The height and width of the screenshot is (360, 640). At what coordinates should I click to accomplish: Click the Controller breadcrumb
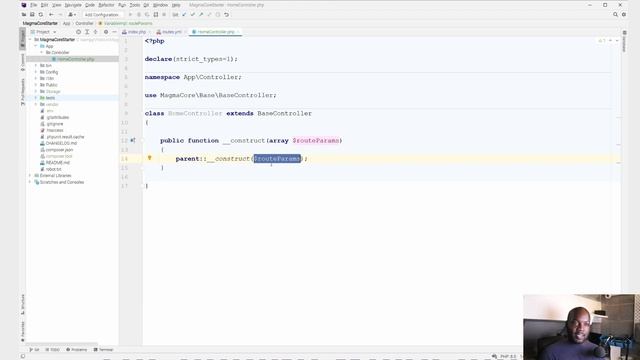84,24
